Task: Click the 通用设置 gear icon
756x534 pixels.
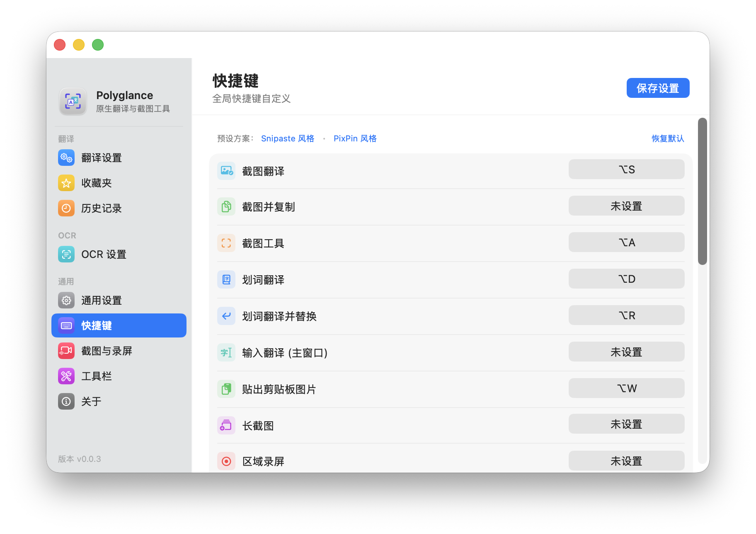Action: 66,300
